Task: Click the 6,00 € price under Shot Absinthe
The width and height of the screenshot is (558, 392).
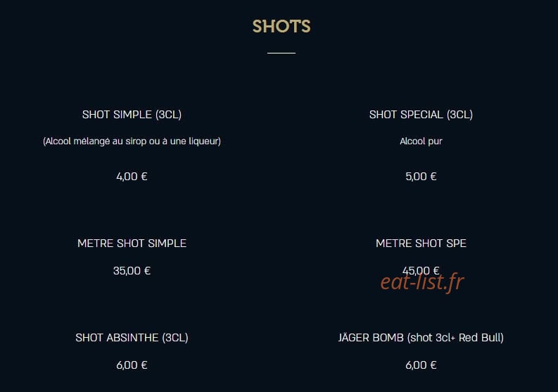Action: (x=132, y=365)
